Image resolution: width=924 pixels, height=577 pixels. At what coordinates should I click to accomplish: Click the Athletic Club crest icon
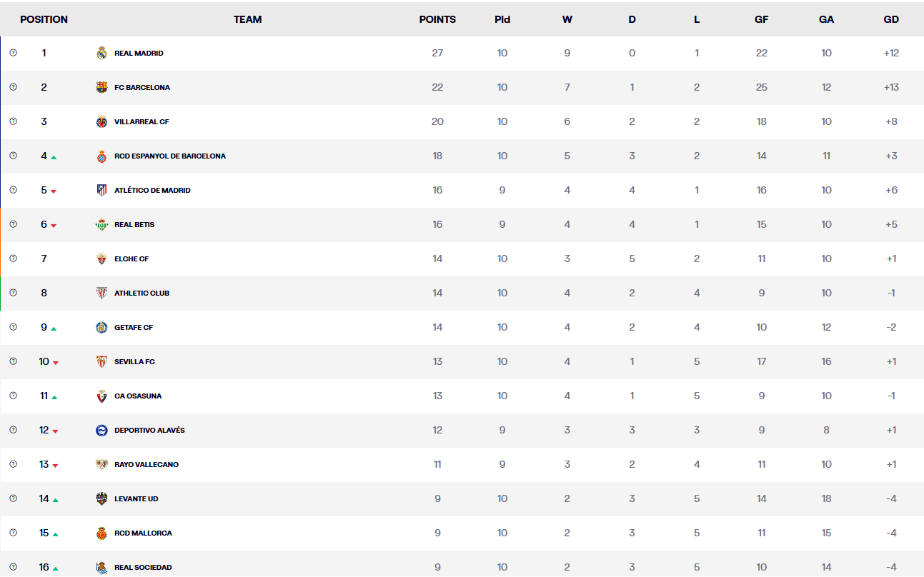101,293
